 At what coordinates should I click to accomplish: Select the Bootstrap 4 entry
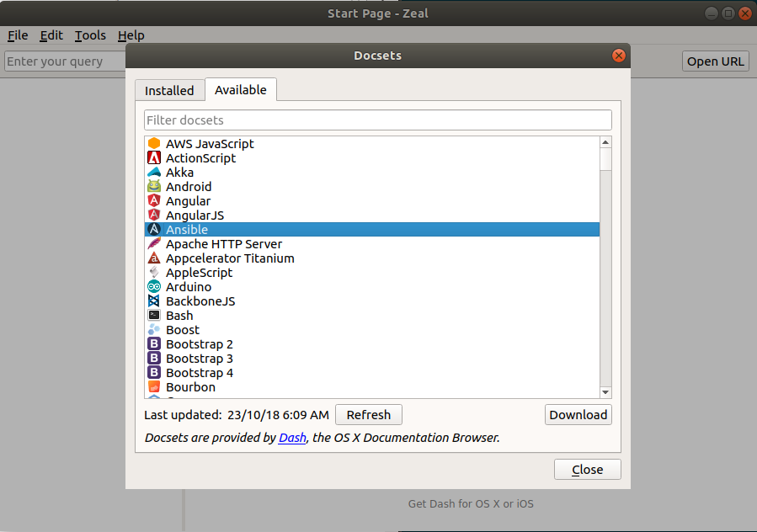pos(371,373)
